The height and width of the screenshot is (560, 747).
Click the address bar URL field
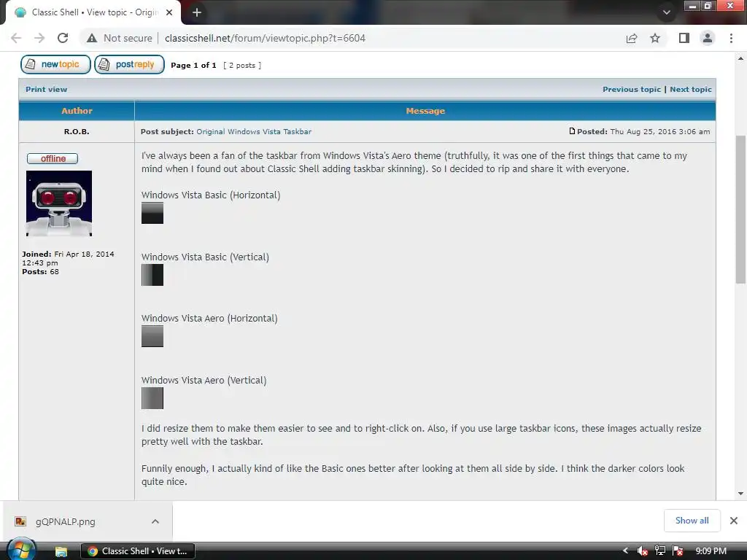tap(265, 38)
